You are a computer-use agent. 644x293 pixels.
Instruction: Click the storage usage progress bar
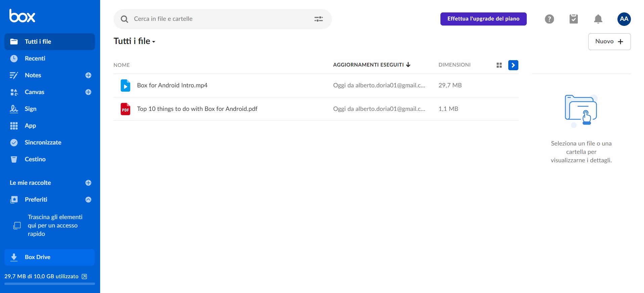pos(49,284)
